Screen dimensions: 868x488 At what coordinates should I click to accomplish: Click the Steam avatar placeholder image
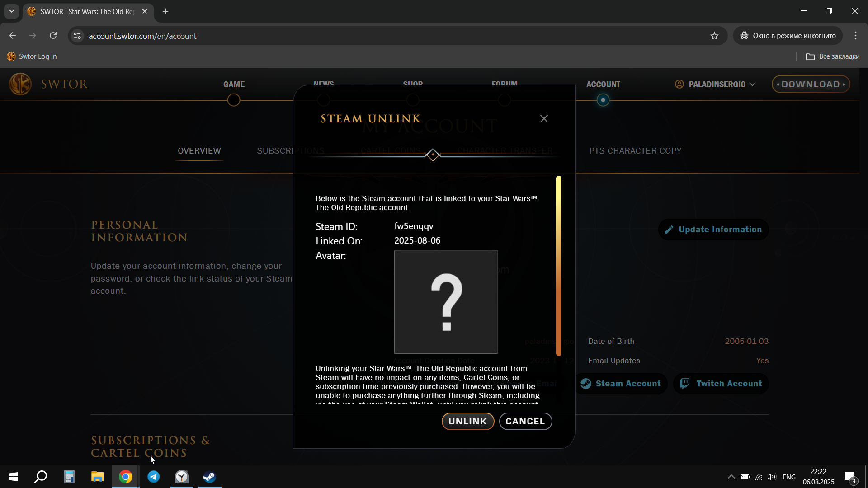pos(446,302)
